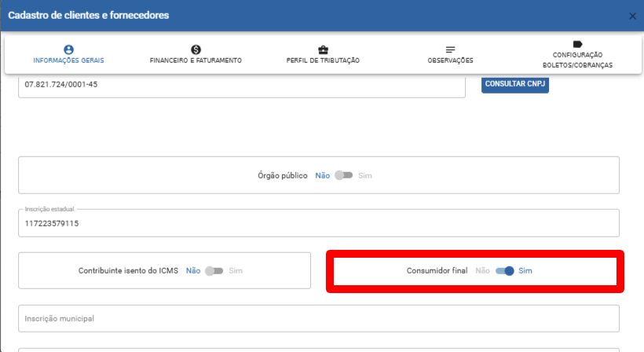Viewport: 644px width, 352px height.
Task: Toggle the Órgão público switch
Action: coord(344,175)
